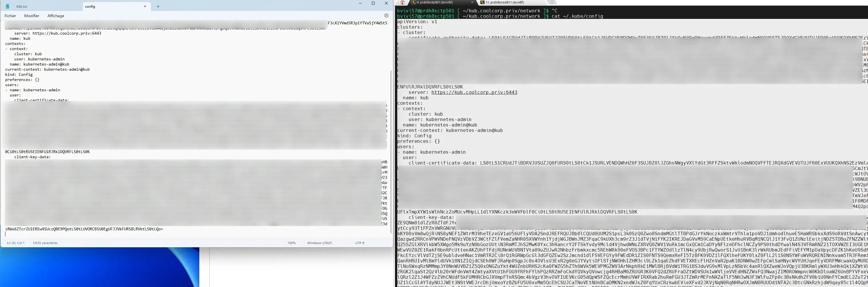Open the Affichage menu
Screen dimensions: 868x287
pos(55,16)
